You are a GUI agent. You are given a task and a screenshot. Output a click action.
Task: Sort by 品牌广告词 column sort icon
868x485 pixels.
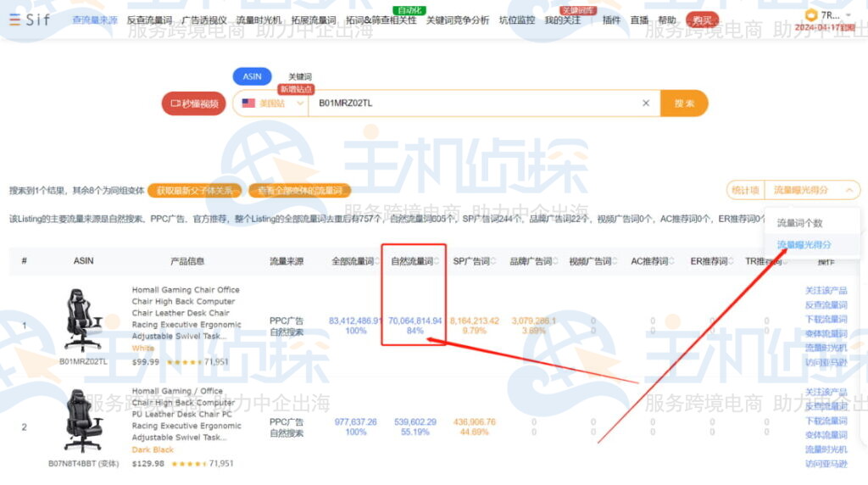coord(554,261)
